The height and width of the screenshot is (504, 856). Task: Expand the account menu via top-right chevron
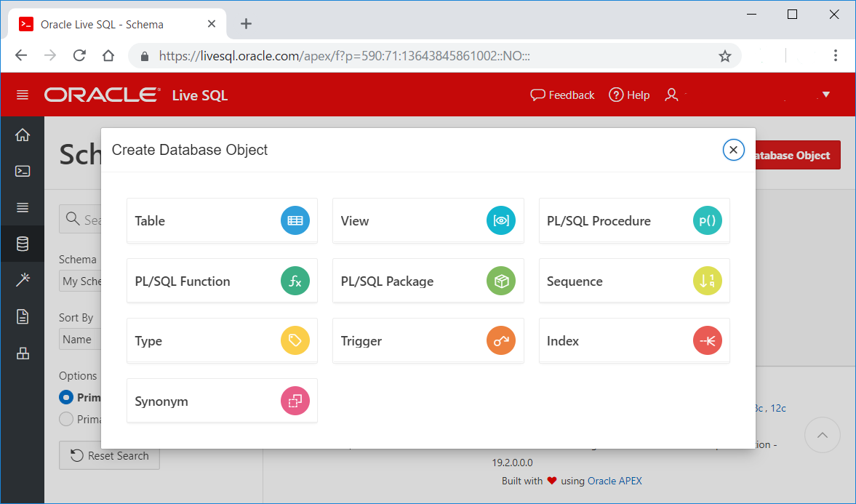click(x=828, y=95)
